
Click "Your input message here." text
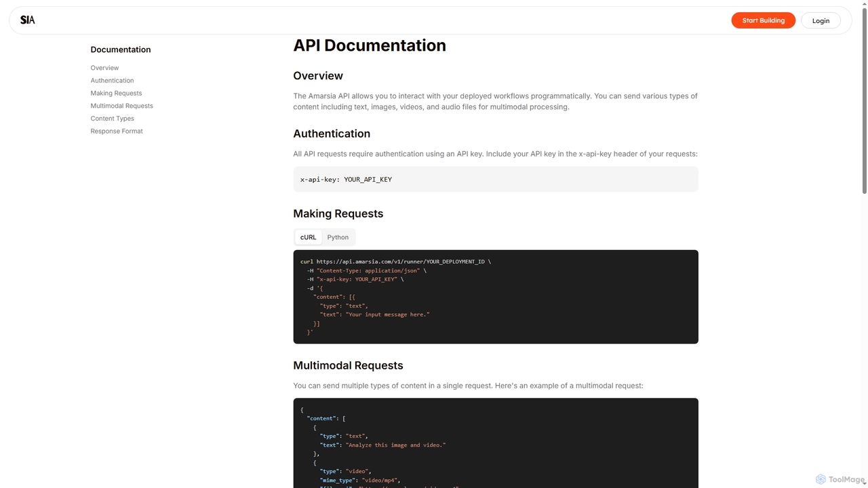pos(388,314)
